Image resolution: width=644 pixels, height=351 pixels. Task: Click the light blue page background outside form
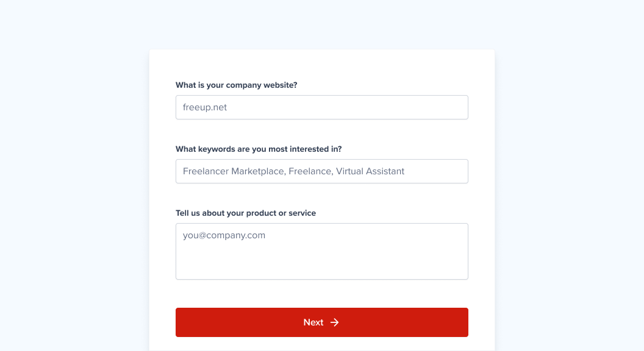click(73, 183)
